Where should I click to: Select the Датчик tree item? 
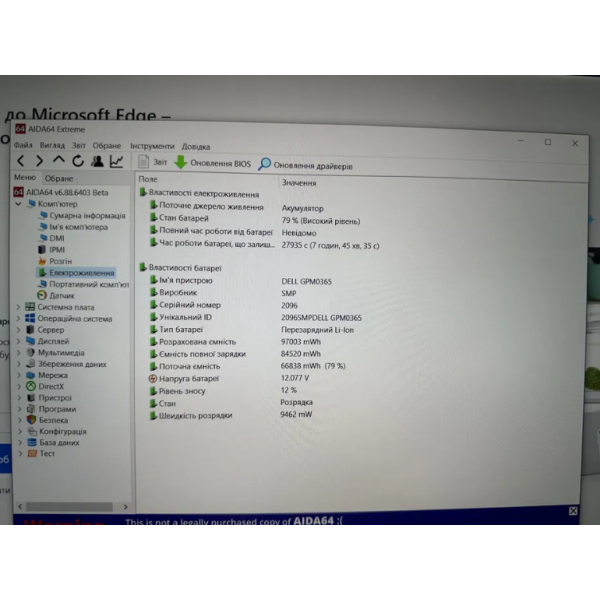tap(56, 295)
